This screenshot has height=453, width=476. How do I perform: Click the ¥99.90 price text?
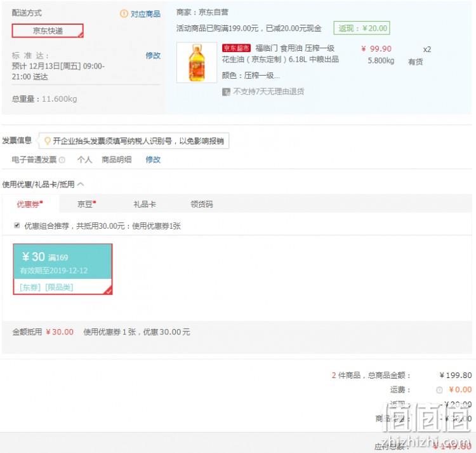tap(376, 49)
